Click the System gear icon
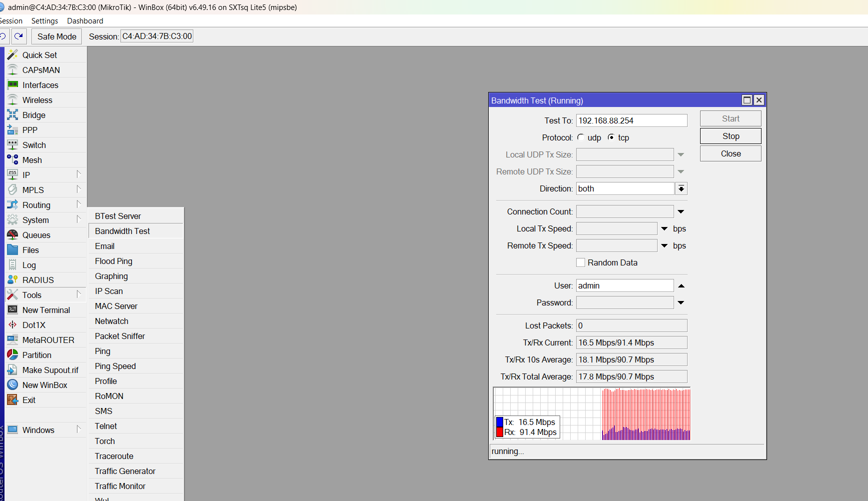The width and height of the screenshot is (868, 501). (x=12, y=220)
